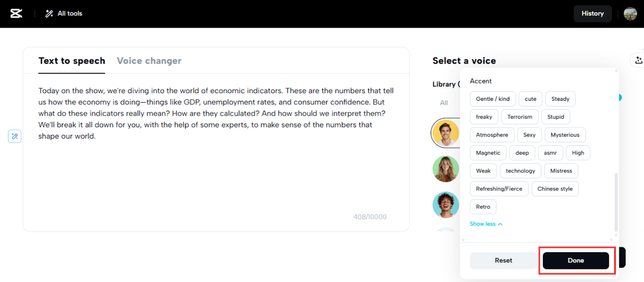Toggle the "Retro" filter tag
The image size is (644, 282).
[483, 207]
